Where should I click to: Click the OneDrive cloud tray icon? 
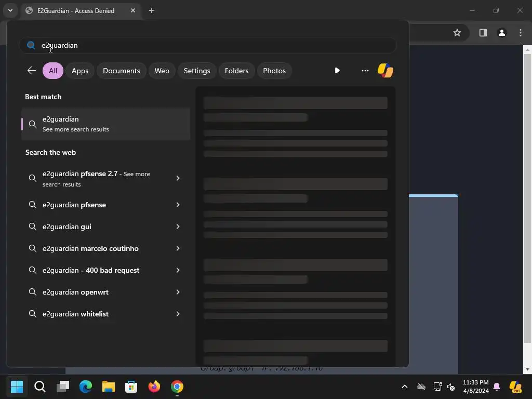coord(421,387)
